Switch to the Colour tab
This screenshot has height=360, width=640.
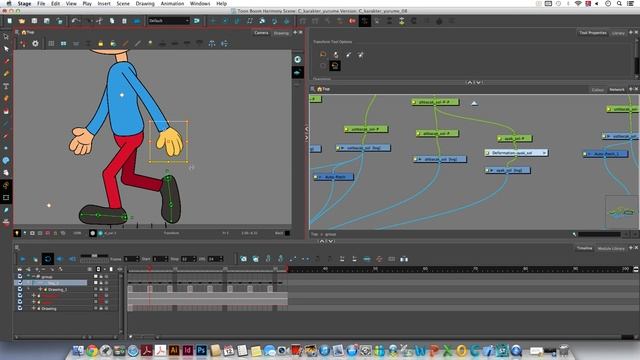(x=597, y=89)
